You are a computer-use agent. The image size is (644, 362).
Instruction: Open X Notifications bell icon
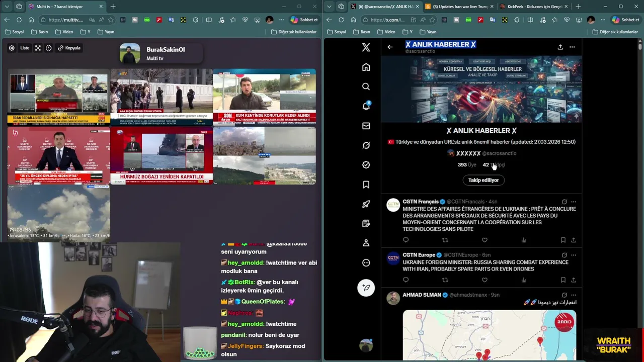click(x=366, y=106)
